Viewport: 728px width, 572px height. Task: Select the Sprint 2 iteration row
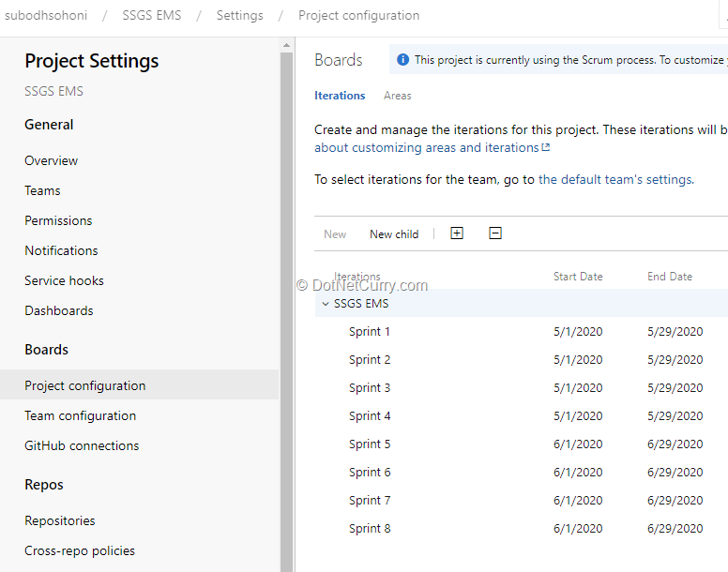coord(522,360)
